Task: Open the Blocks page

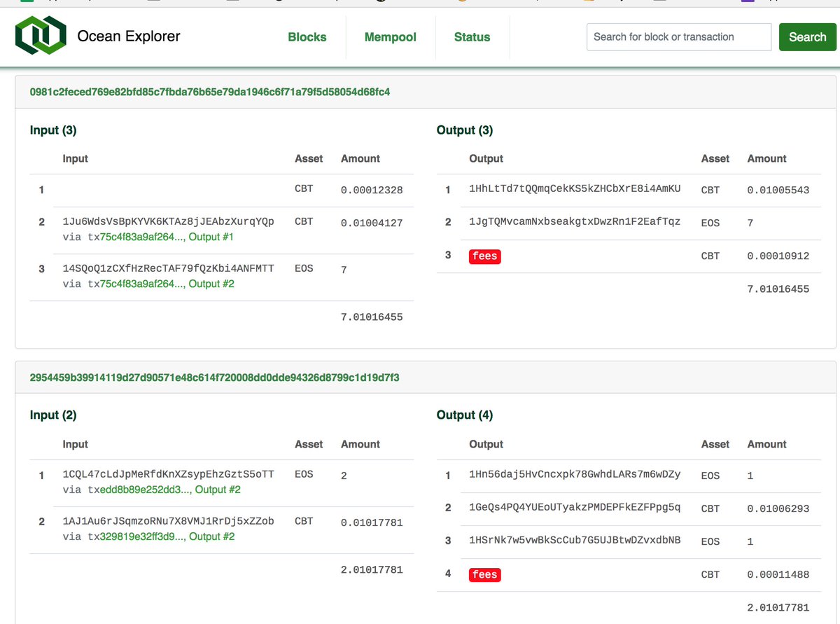Action: pos(307,36)
